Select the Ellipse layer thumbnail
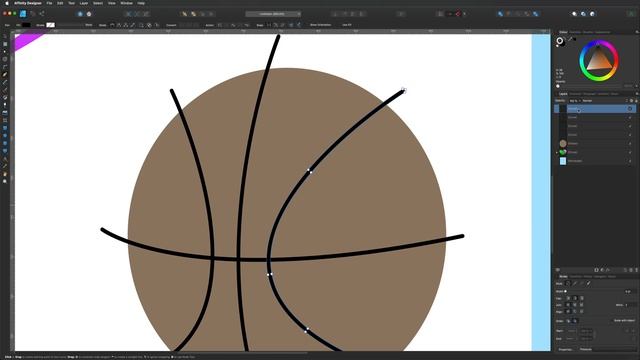This screenshot has width=640, height=360. click(563, 143)
